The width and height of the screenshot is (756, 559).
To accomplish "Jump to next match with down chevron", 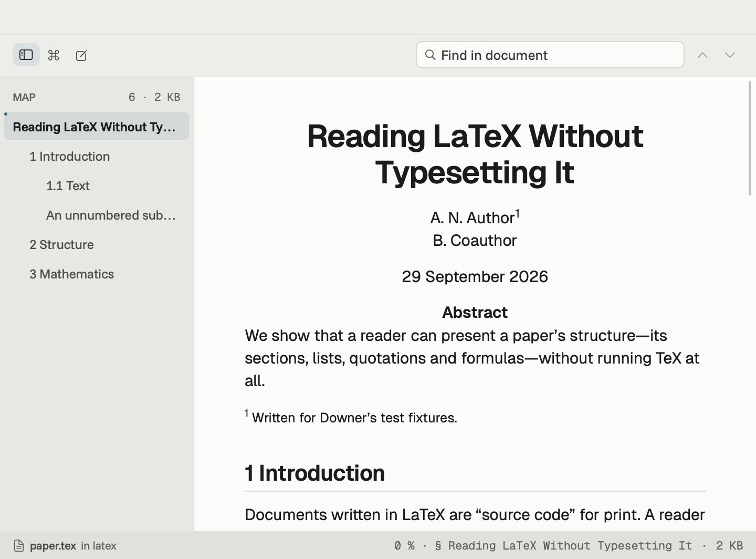I will (730, 55).
